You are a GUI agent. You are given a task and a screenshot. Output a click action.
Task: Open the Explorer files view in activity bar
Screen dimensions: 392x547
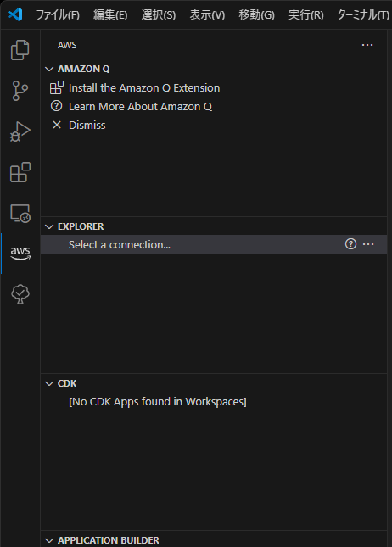tap(20, 50)
